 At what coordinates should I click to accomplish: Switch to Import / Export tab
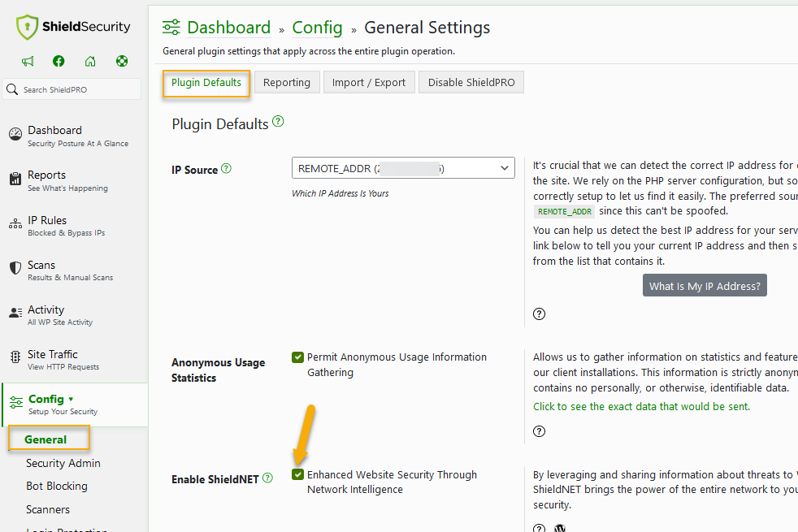[369, 82]
